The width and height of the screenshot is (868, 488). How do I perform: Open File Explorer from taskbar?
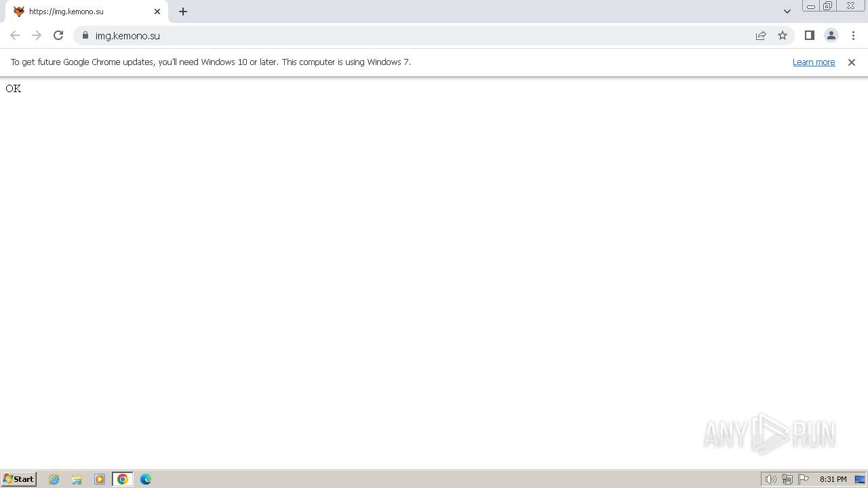click(77, 479)
